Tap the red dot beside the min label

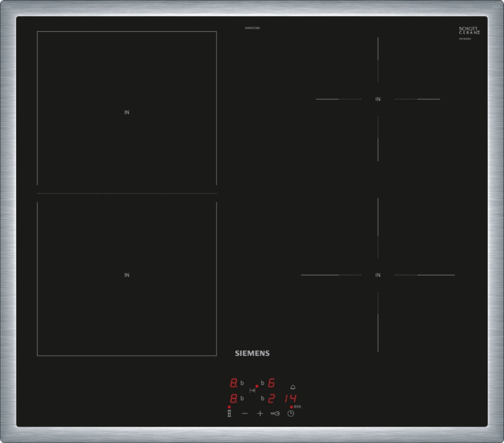[x=292, y=407]
